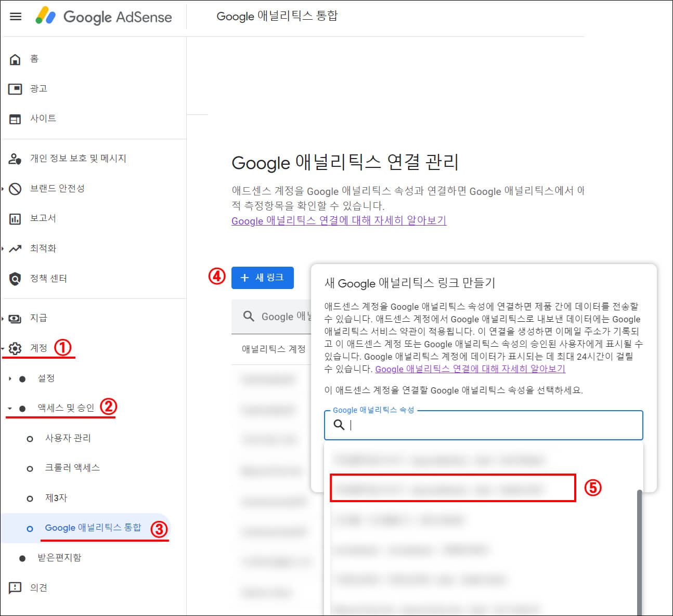Open the Settings (설정) sub-item
The height and width of the screenshot is (616, 673).
point(46,378)
